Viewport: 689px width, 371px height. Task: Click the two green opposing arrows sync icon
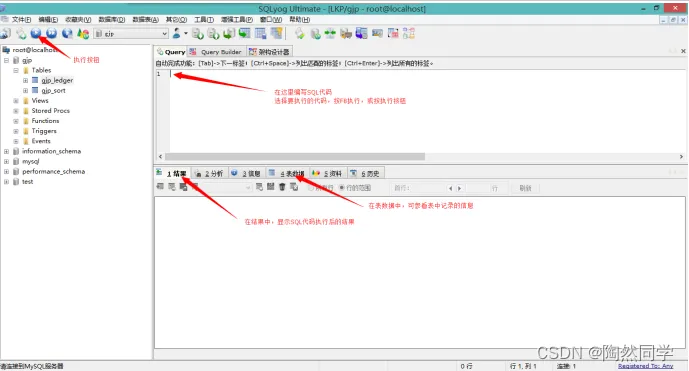coord(330,33)
